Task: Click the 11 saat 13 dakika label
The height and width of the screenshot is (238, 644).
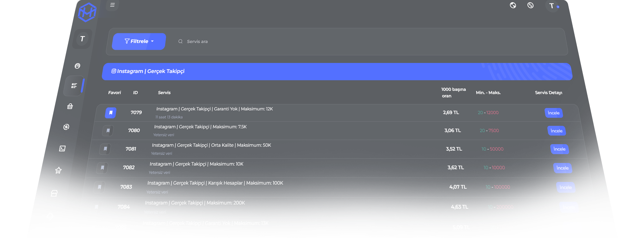Action: pos(169,117)
